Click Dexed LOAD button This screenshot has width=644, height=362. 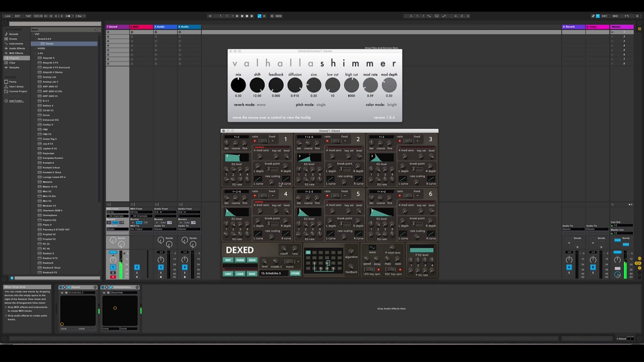[x=240, y=274]
